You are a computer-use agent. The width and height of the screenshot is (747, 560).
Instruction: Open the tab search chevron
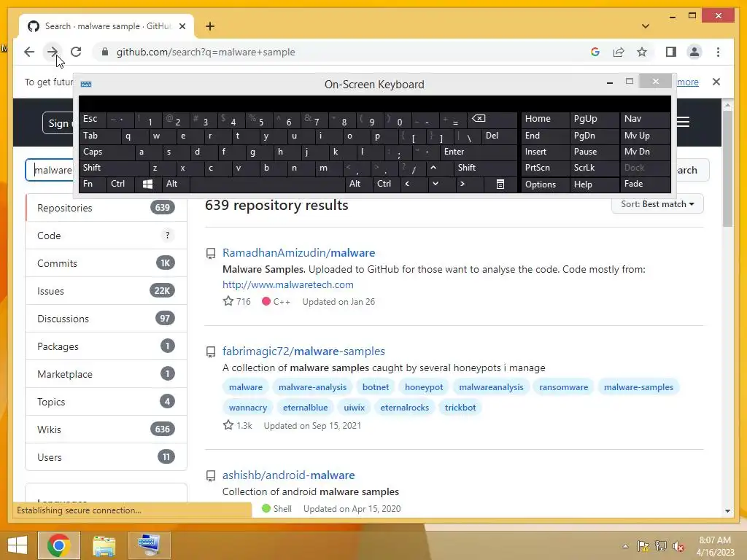click(646, 26)
